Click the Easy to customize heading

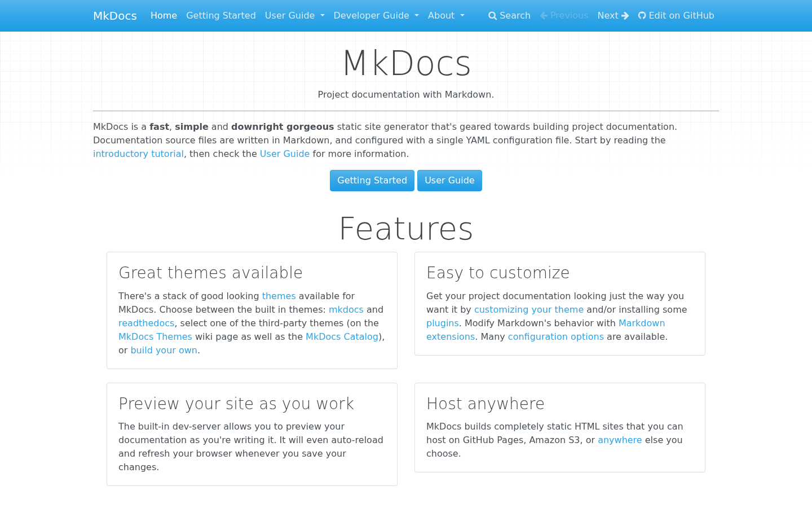click(x=498, y=273)
